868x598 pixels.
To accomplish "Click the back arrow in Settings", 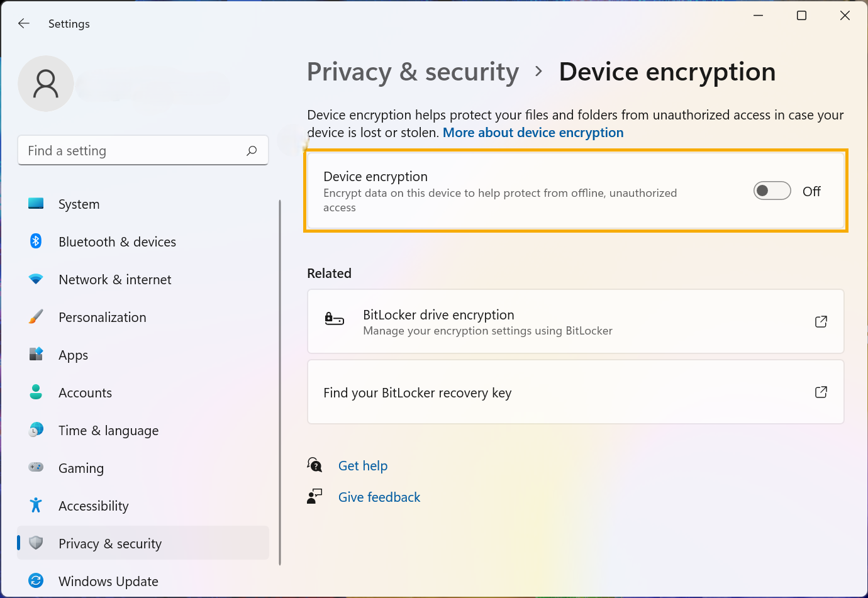I will click(24, 23).
